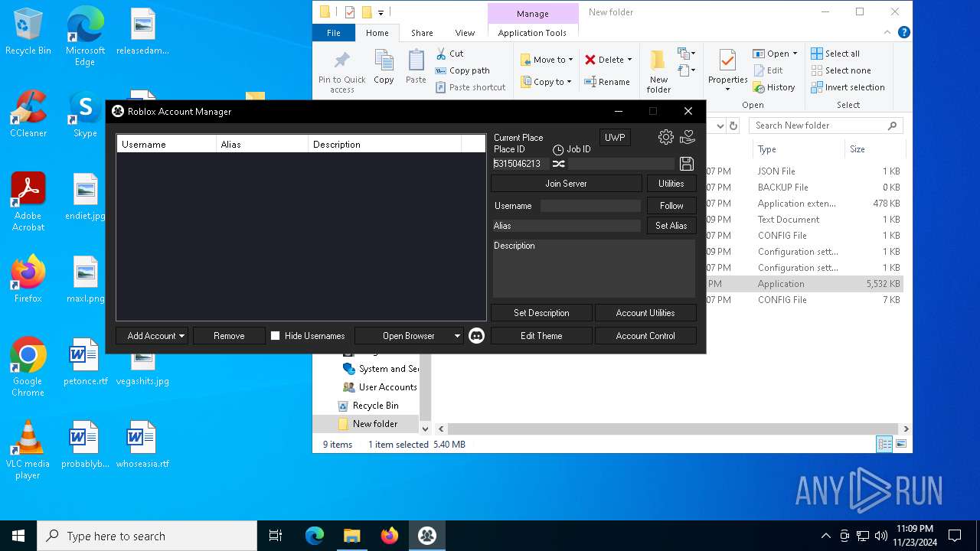Click Select none in Explorer ribbon

[841, 70]
